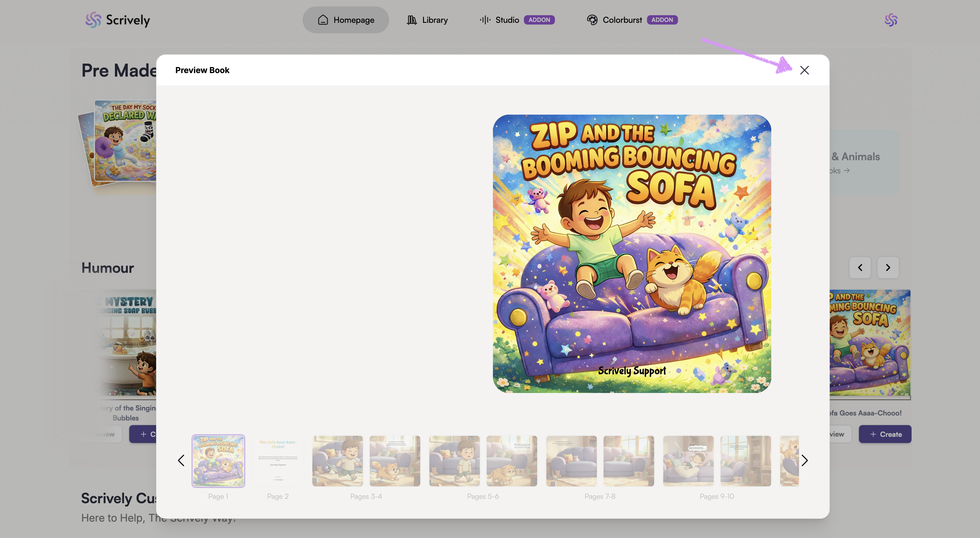The image size is (980, 538).
Task: Select the Pages 9-10 left thumbnail with speech bubble
Action: tap(688, 461)
